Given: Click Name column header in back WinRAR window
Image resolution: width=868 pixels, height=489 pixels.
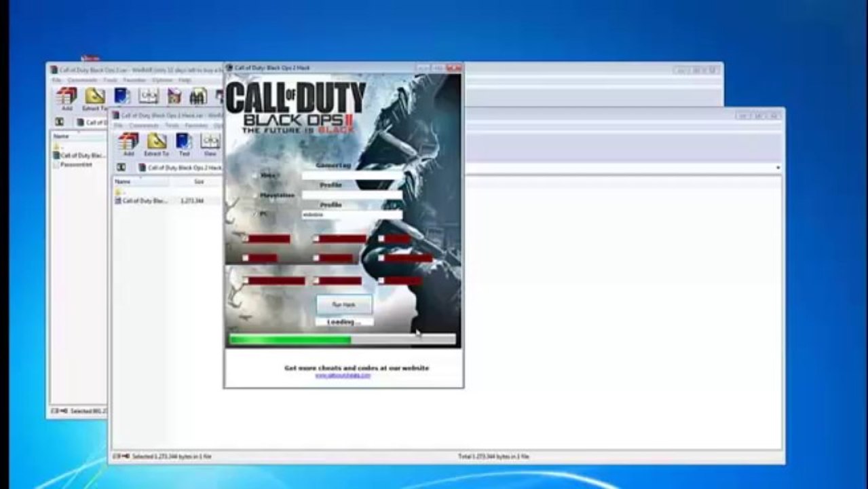Looking at the screenshot, I should coord(79,137).
